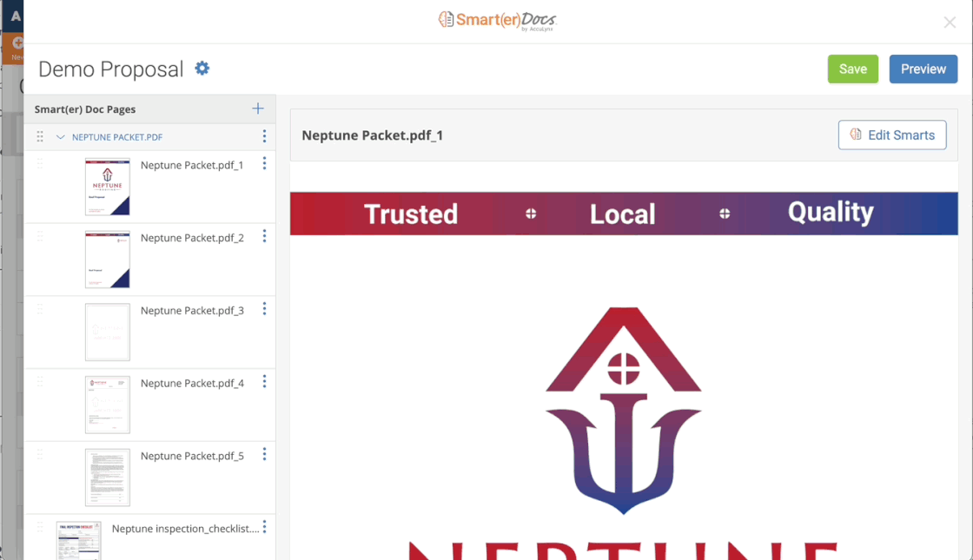Select Neptune inspection_checklist thumbnail
The height and width of the screenshot is (560, 973).
[78, 541]
